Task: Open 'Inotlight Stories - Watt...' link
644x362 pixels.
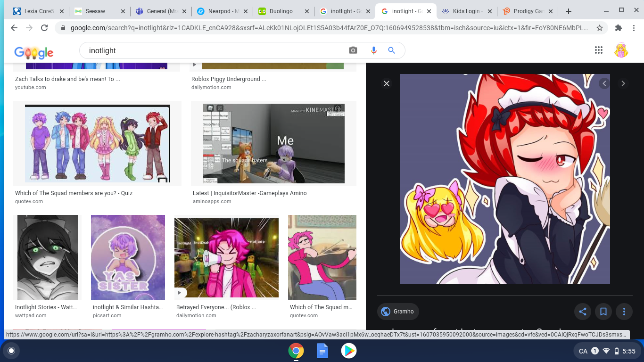Action: point(46,307)
